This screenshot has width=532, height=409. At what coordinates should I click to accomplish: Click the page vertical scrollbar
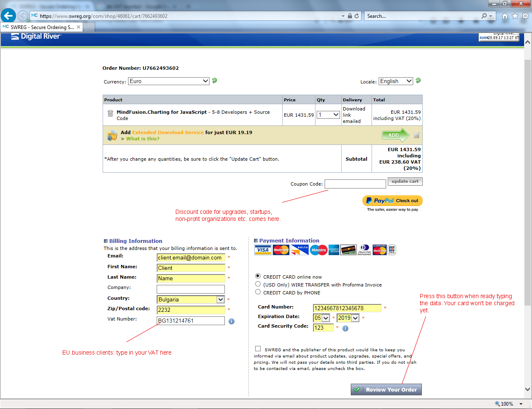pos(527,183)
